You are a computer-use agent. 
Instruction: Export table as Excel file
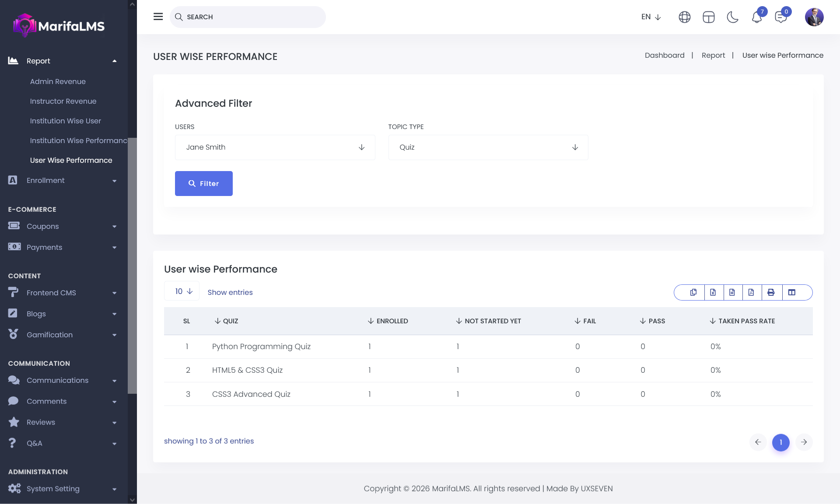[x=713, y=292]
